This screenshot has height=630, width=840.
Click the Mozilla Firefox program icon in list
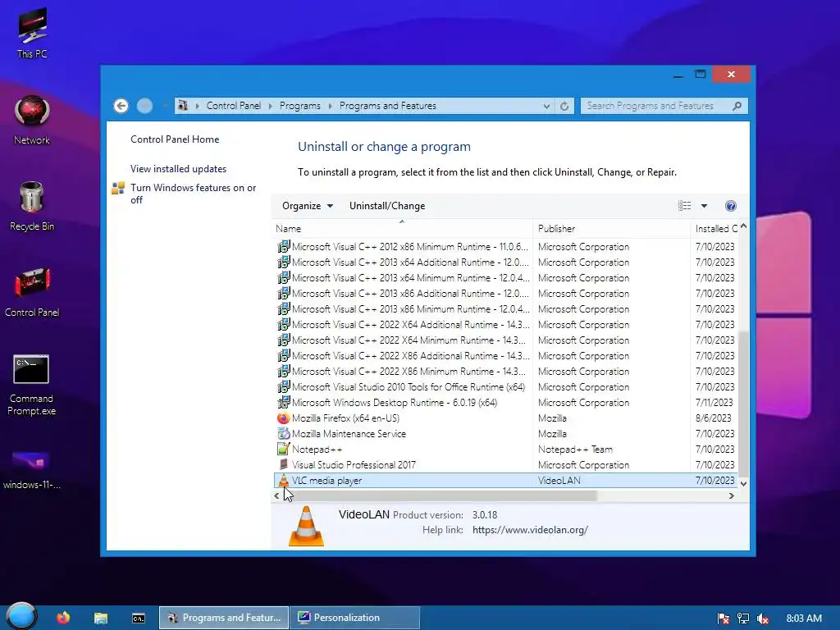(283, 418)
